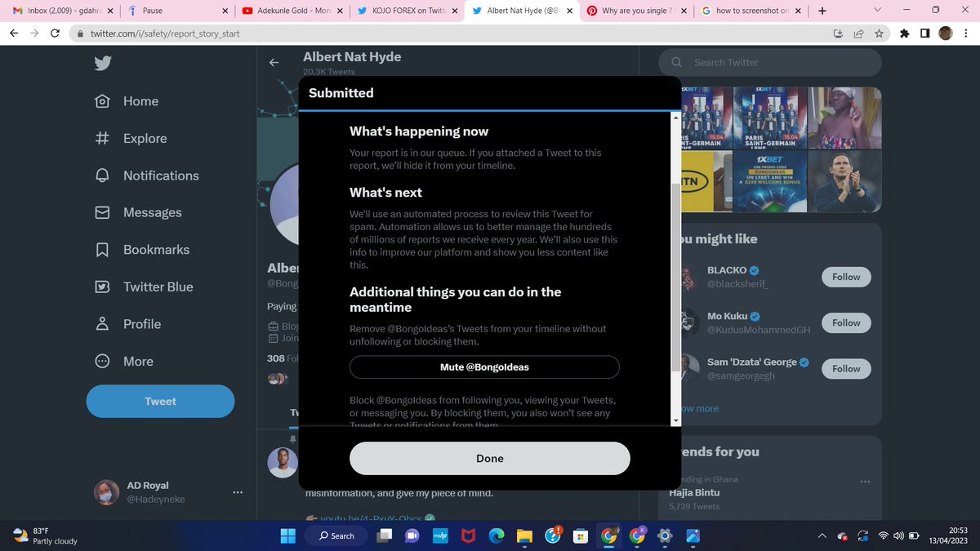Screen dimensions: 980x551
Task: Click the dialog vertical scrollbar thumb
Action: pyautogui.click(x=675, y=278)
